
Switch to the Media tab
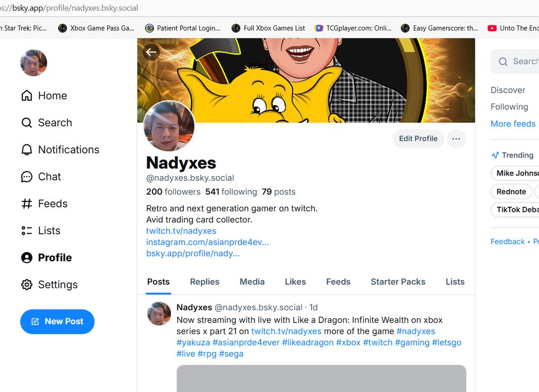point(252,282)
